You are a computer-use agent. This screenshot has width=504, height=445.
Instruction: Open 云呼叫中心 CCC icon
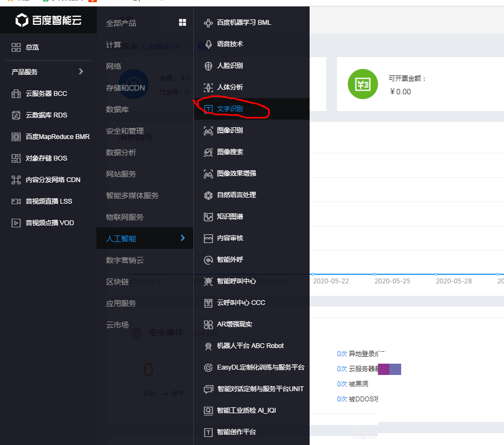pos(208,303)
